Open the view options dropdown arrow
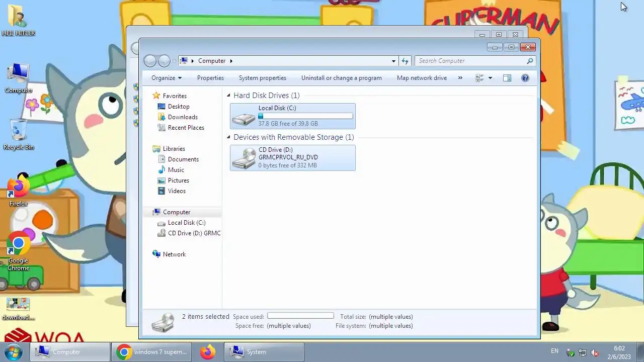Screen dimensions: 644x362 click(x=490, y=78)
